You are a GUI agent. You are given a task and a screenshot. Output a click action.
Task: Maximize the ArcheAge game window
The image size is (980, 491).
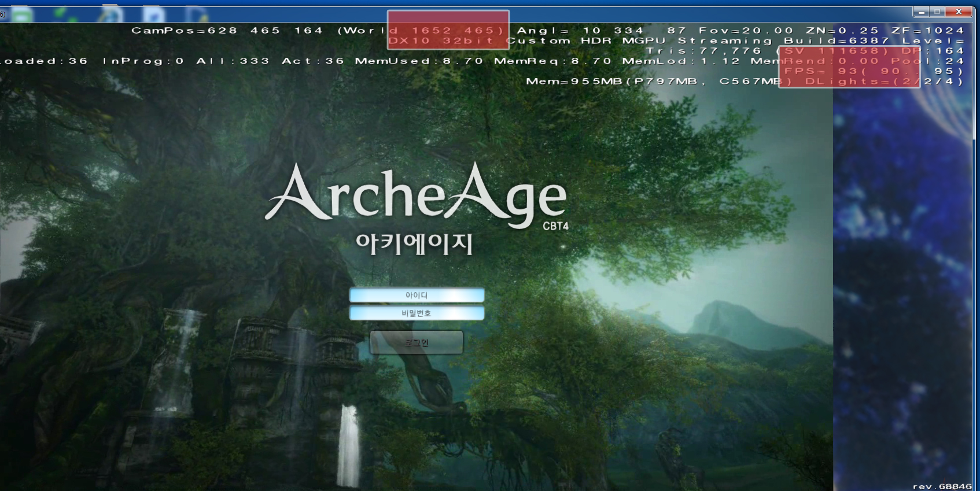(x=937, y=12)
